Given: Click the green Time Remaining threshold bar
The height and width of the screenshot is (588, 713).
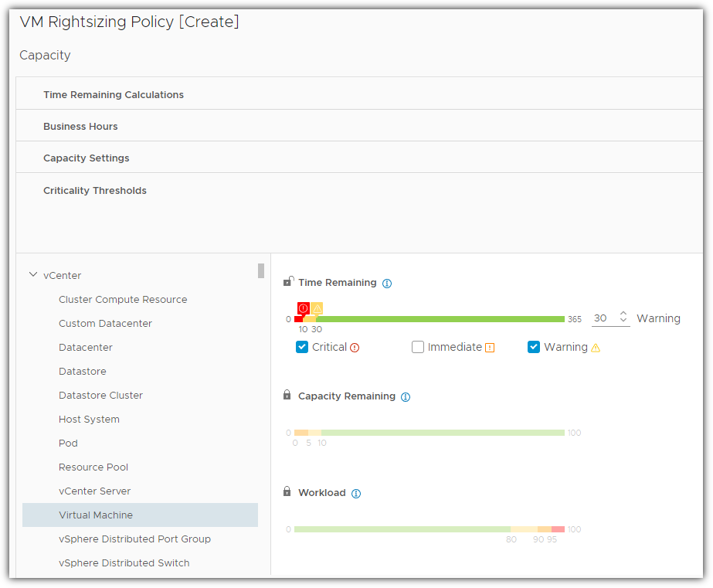Looking at the screenshot, I should tap(440, 319).
